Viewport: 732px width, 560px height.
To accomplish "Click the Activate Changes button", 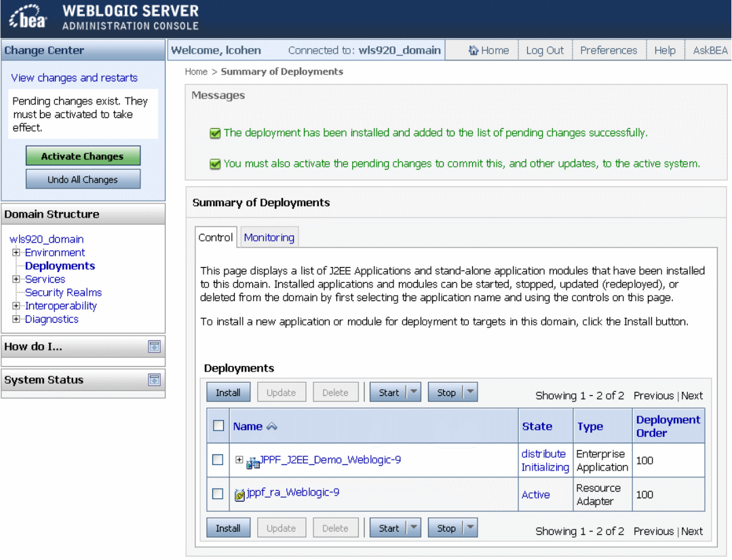I will (83, 156).
